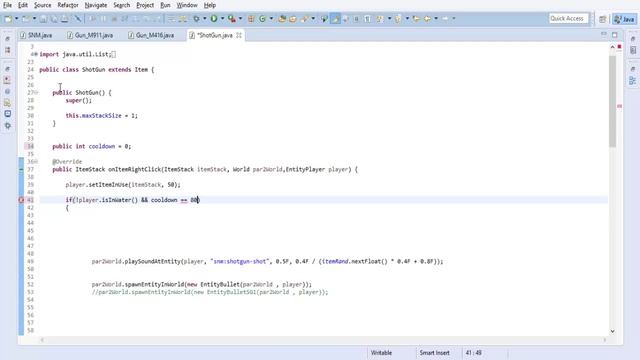Click the New Java Package icon
This screenshot has height=360, width=640.
pyautogui.click(x=251, y=19)
